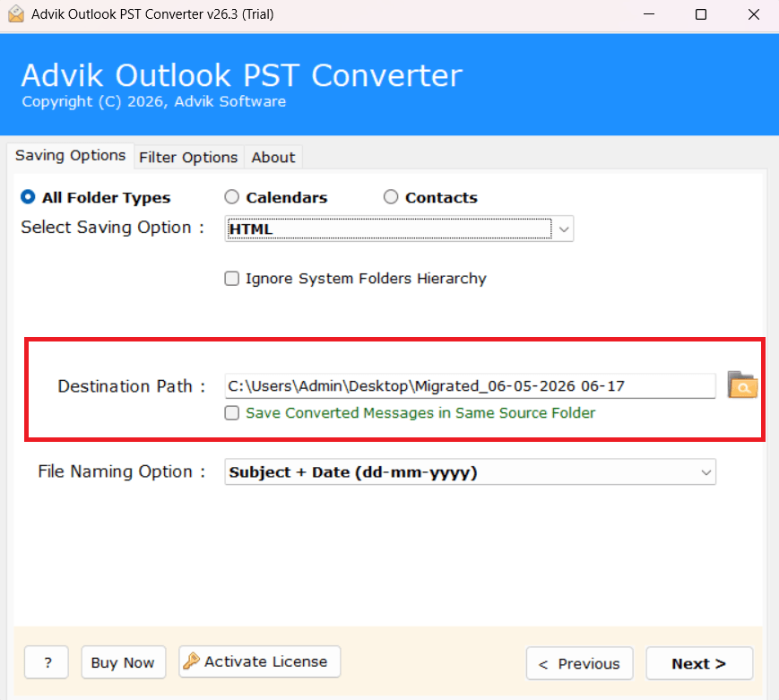Close the Advik converter window

pos(754,14)
